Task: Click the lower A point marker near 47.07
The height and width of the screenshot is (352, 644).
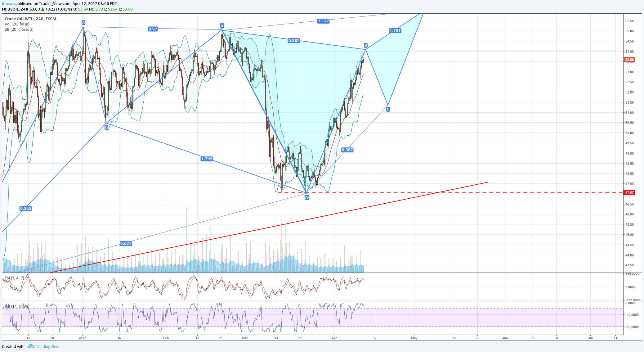Action: (x=306, y=197)
